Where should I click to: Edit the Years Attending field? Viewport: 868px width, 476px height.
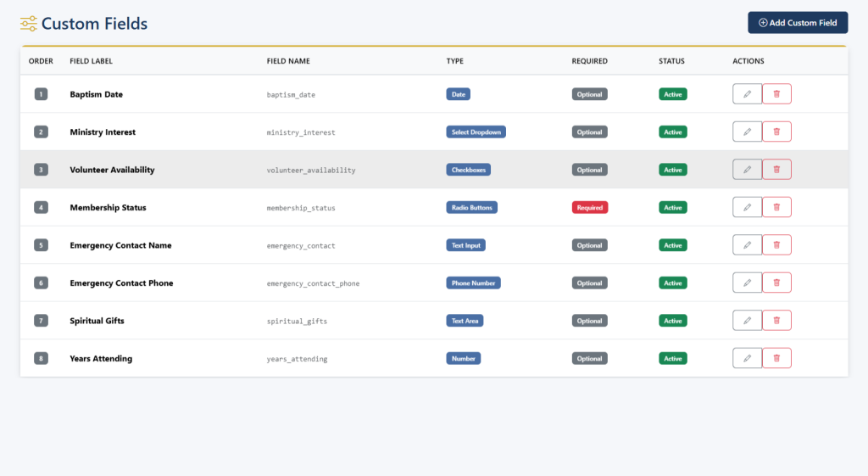coord(747,359)
